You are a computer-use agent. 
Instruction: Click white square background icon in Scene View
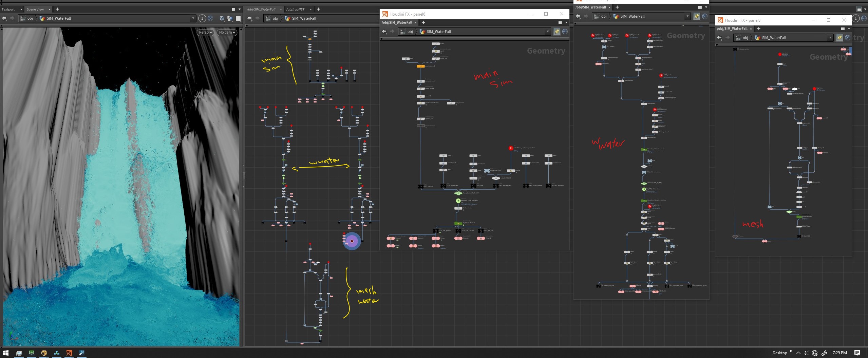[238, 18]
